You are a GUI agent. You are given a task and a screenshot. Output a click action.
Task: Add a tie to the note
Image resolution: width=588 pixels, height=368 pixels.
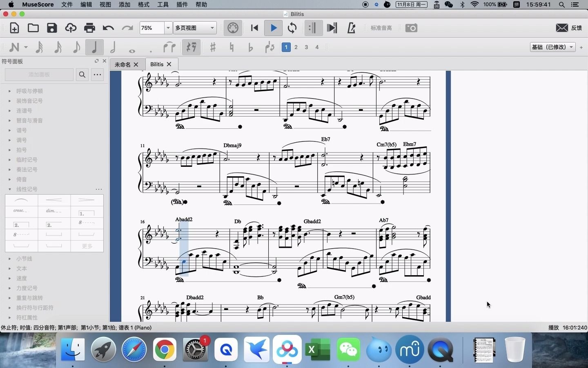point(169,47)
